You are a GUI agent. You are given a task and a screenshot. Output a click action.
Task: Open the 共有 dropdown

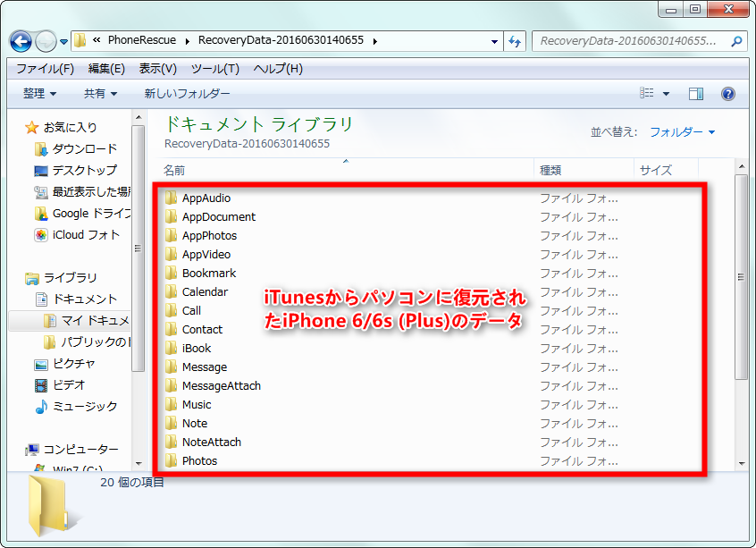click(x=100, y=93)
